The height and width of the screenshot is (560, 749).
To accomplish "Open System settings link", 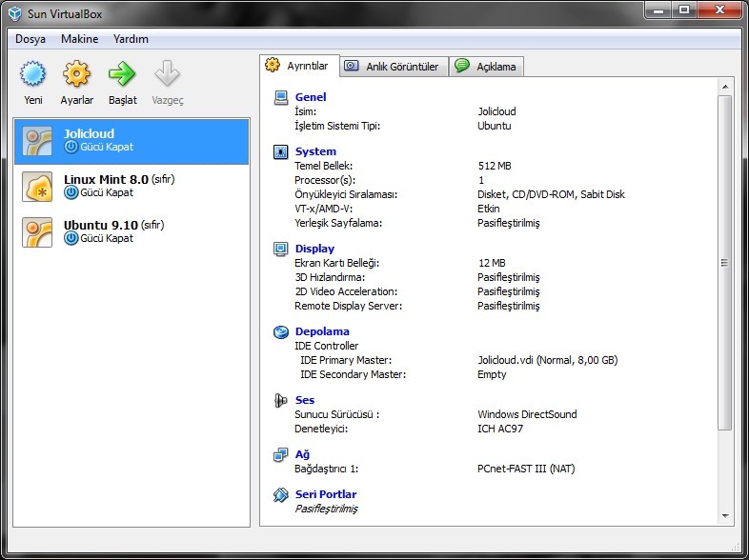I will (315, 151).
